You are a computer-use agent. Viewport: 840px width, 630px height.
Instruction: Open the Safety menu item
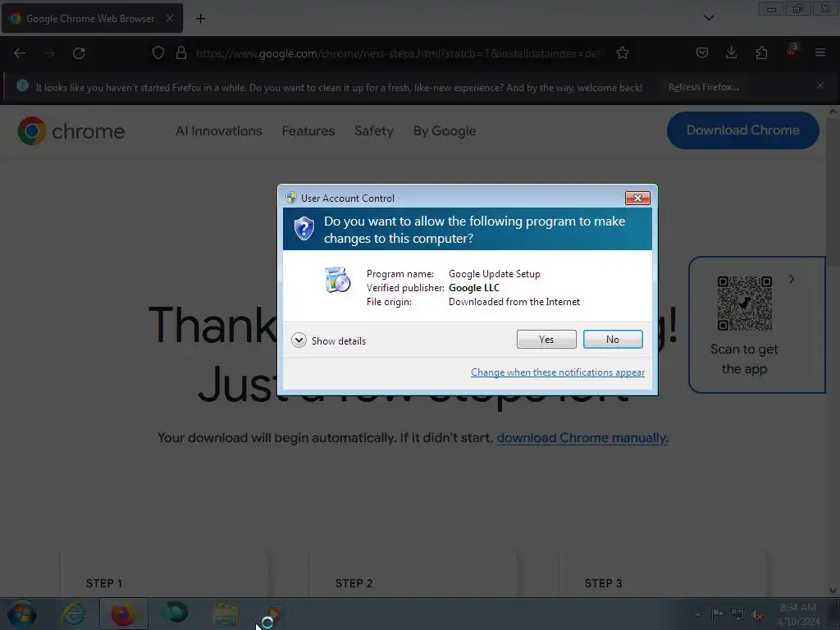[374, 131]
